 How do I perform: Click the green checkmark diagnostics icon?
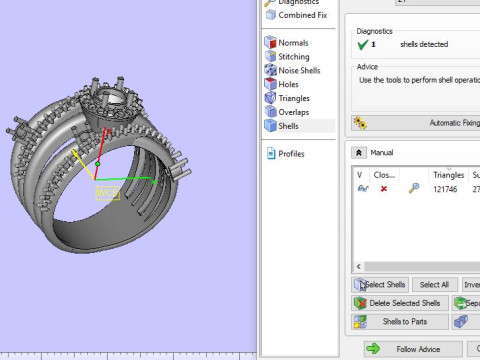(x=363, y=44)
